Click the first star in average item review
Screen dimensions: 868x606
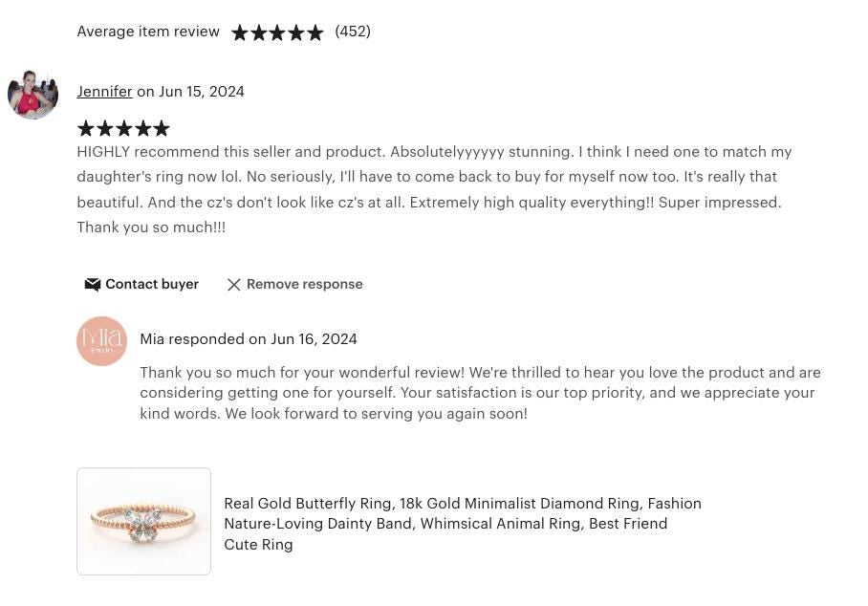(239, 32)
